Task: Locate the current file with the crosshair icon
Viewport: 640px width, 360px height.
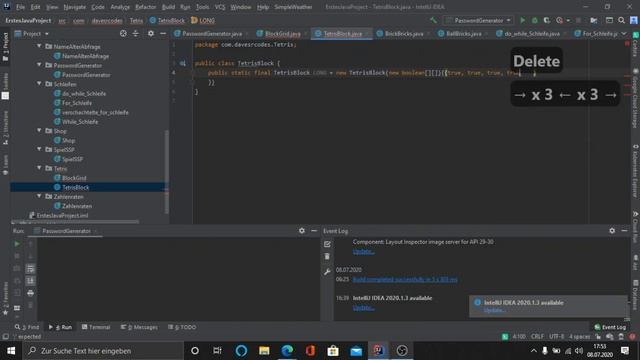Action: pos(123,33)
